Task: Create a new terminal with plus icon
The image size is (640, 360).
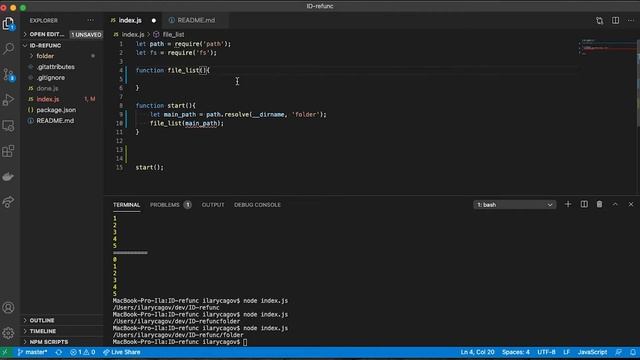Action: 568,204
